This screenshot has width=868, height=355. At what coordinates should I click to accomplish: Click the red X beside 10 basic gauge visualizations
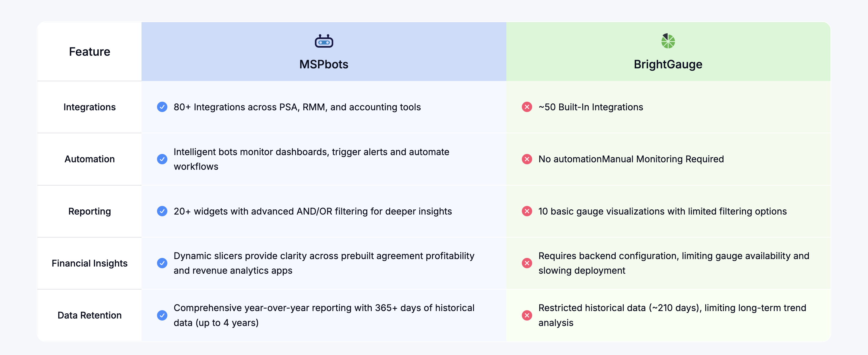(527, 211)
